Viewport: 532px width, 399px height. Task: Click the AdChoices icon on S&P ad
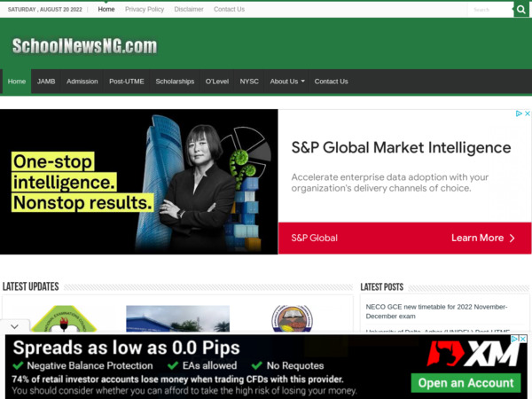click(519, 113)
